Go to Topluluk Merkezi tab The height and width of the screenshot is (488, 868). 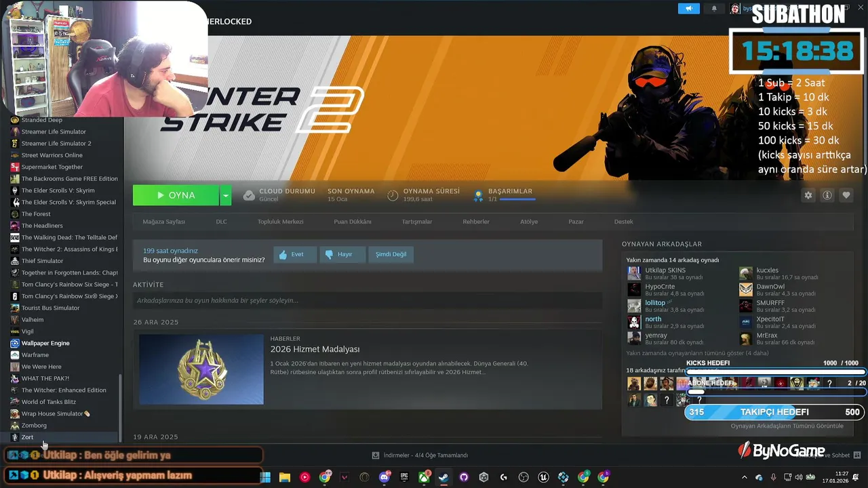click(280, 222)
